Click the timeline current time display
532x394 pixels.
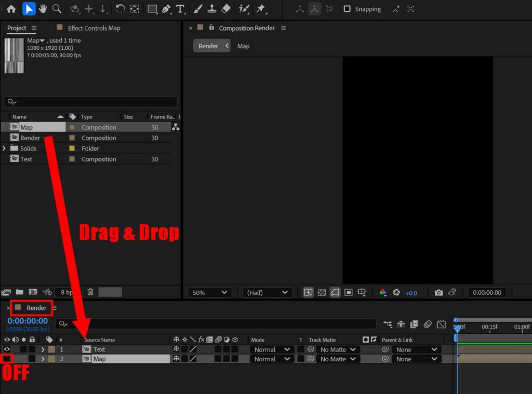coord(28,321)
